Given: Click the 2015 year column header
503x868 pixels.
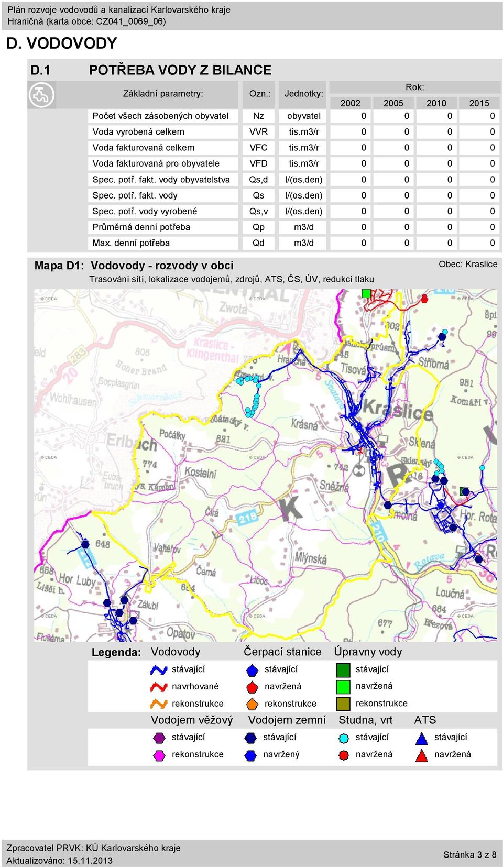Looking at the screenshot, I should coord(479,103).
